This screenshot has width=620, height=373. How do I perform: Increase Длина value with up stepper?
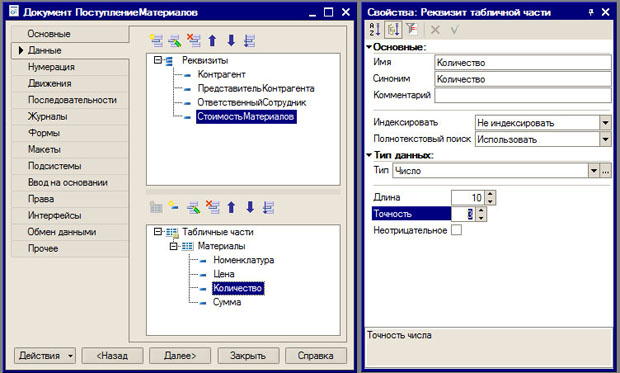click(x=490, y=194)
